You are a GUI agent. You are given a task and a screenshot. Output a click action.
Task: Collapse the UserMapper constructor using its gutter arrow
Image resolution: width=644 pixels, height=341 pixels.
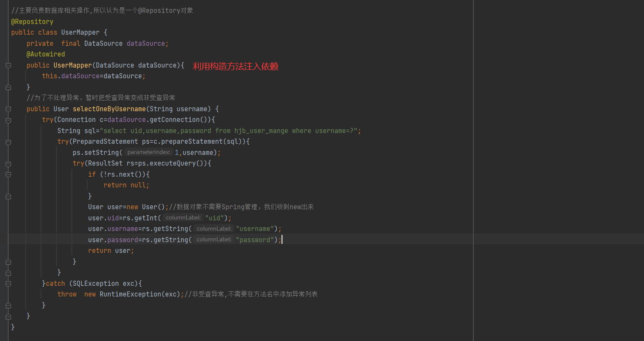(x=8, y=65)
